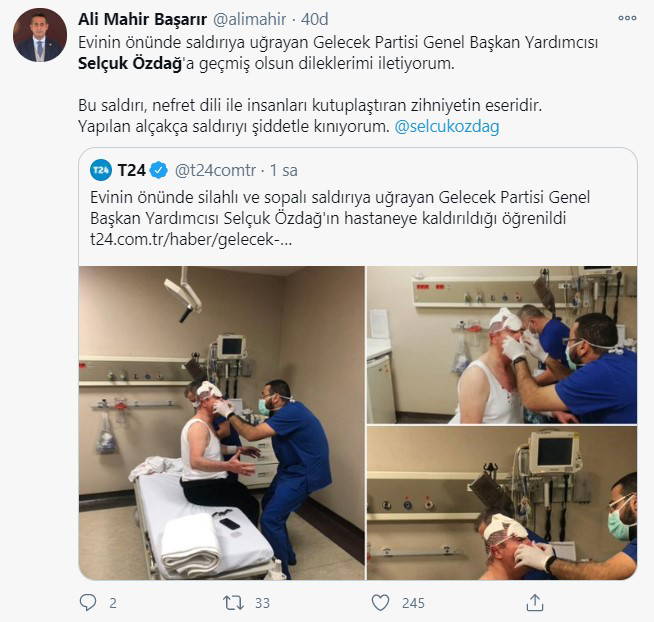The height and width of the screenshot is (622, 654).
Task: Click T24's blue verified badge
Action: point(158,170)
